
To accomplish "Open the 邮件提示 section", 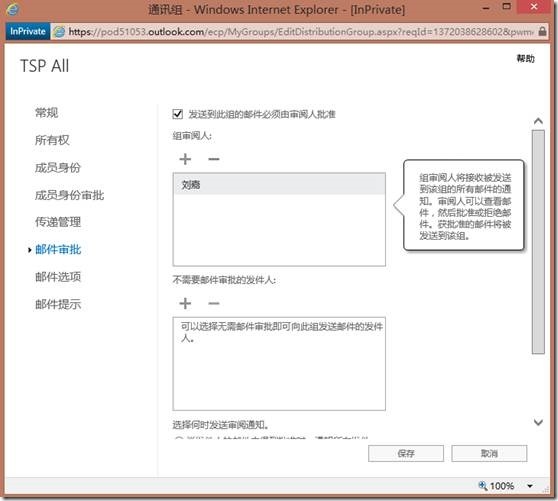I will point(58,304).
